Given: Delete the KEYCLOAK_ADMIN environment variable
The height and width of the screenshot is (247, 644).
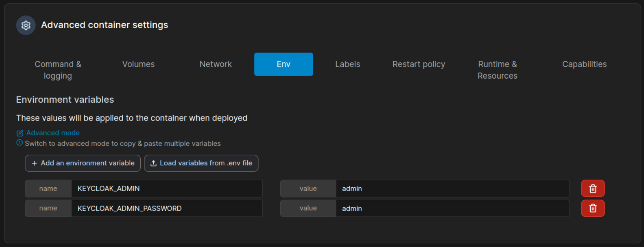Looking at the screenshot, I should click(593, 188).
